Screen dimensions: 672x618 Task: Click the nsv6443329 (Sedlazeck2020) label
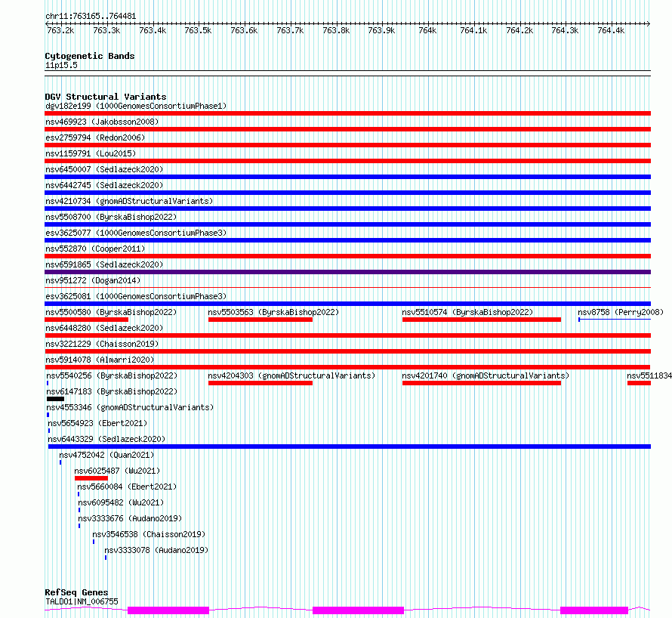106,439
